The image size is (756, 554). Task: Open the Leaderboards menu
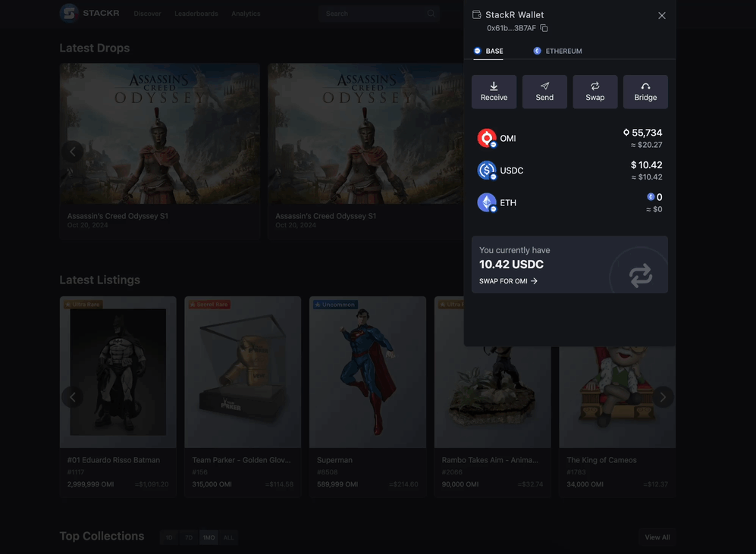196,14
